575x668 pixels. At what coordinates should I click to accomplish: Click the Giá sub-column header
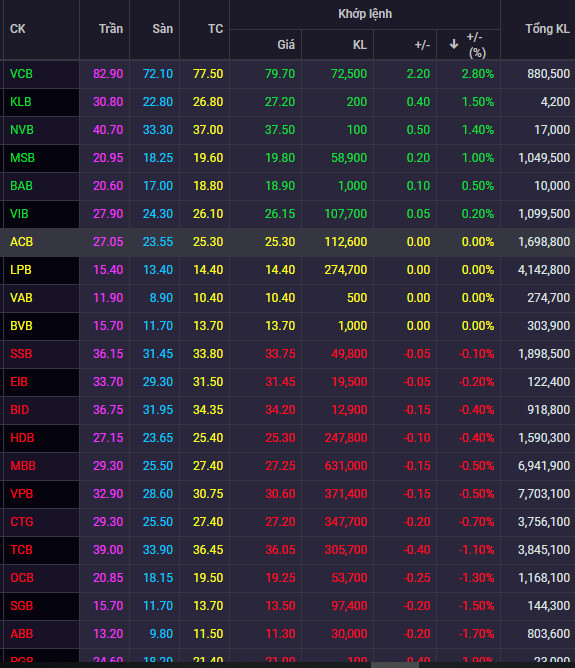[286, 45]
